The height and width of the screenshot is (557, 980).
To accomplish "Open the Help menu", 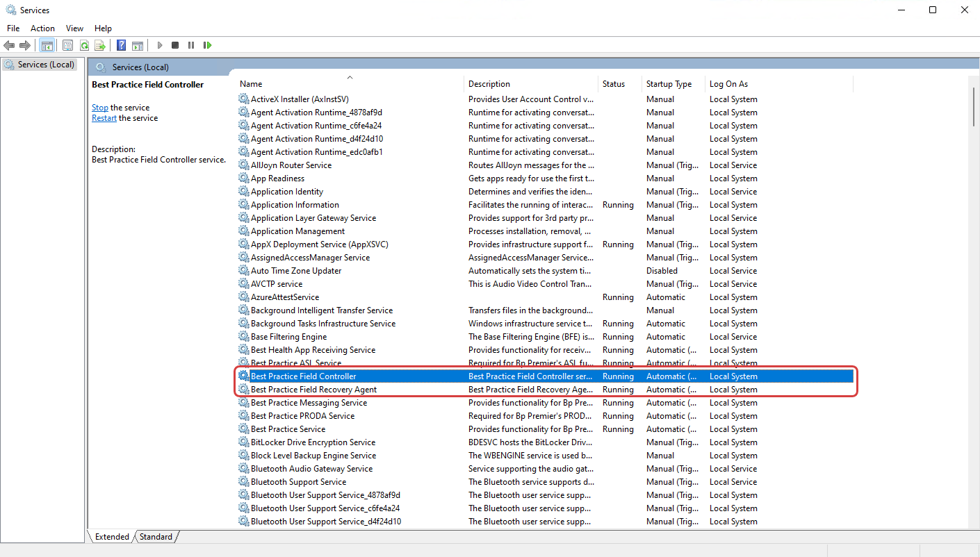I will coord(103,28).
